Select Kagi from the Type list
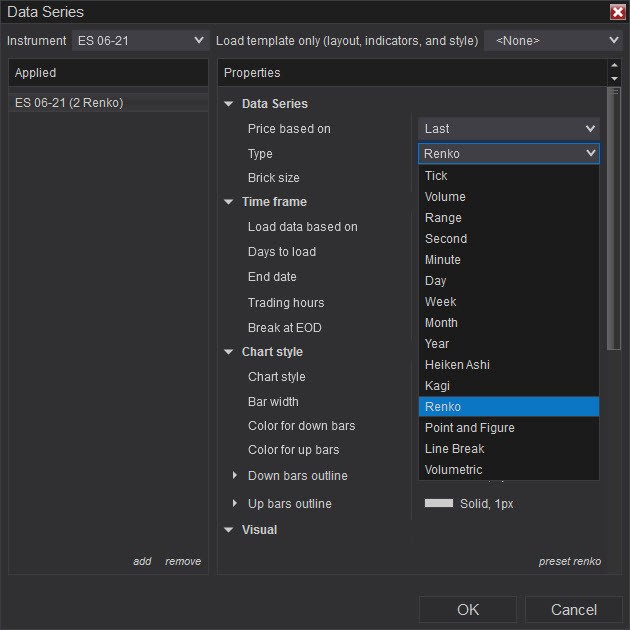This screenshot has width=630, height=630. tap(509, 386)
